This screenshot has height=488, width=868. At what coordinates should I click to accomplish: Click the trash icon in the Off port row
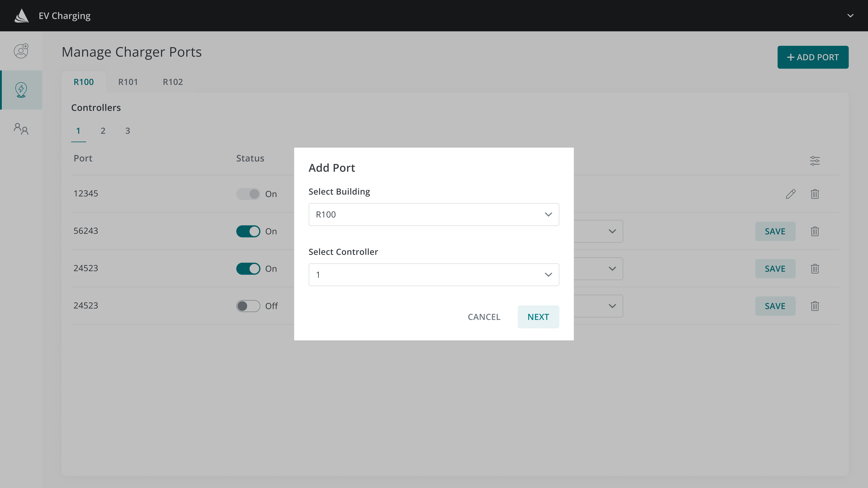point(815,306)
